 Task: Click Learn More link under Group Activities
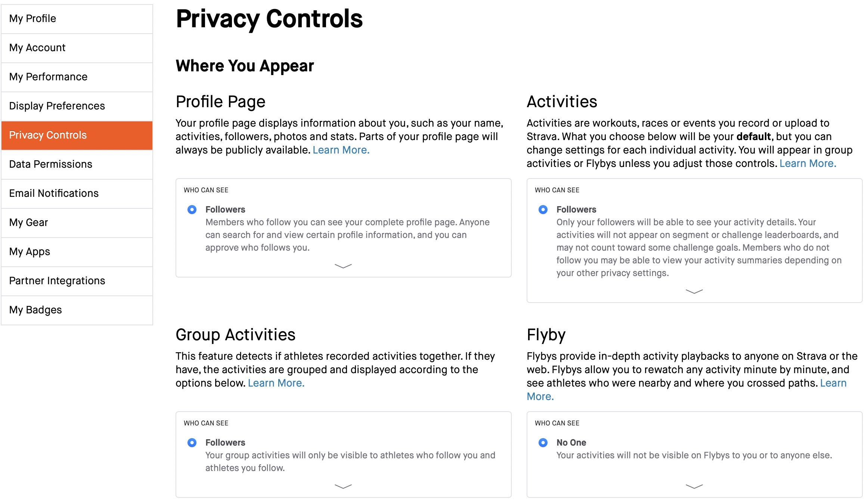coord(276,383)
